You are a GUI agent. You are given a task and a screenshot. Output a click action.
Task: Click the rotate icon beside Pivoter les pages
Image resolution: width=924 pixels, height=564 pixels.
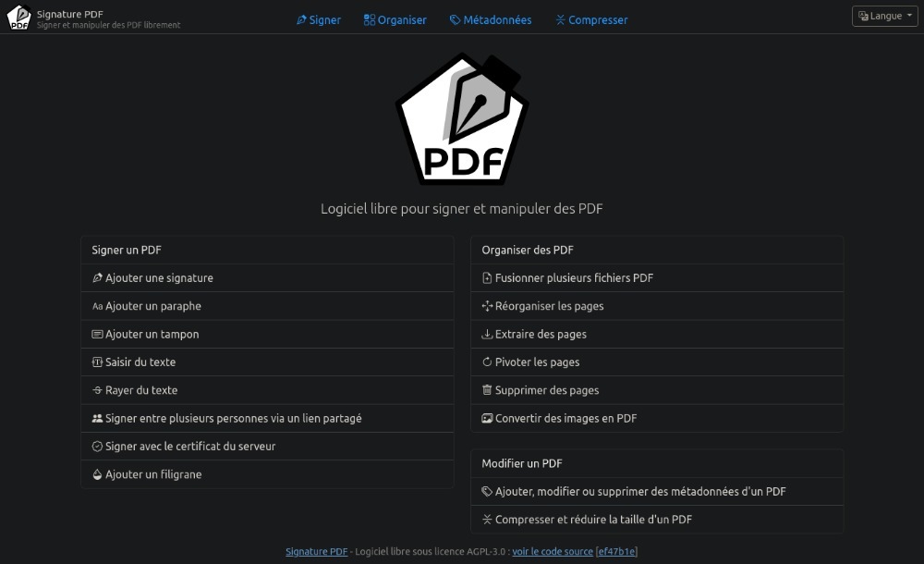tap(487, 362)
